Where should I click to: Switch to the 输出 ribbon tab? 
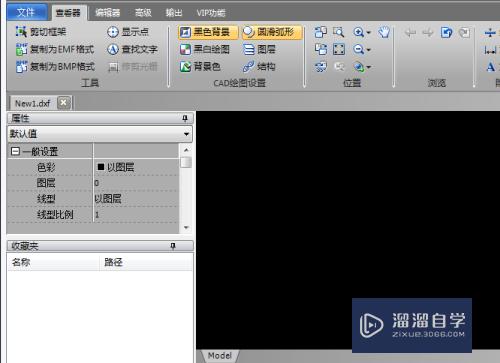[174, 13]
